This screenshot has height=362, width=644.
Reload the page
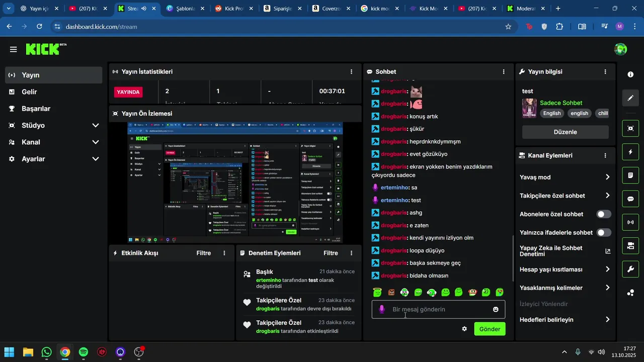pos(40,27)
